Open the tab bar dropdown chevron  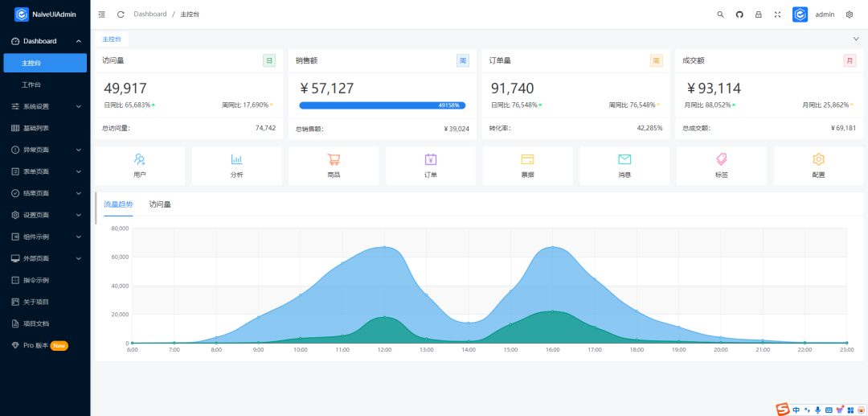(857, 39)
